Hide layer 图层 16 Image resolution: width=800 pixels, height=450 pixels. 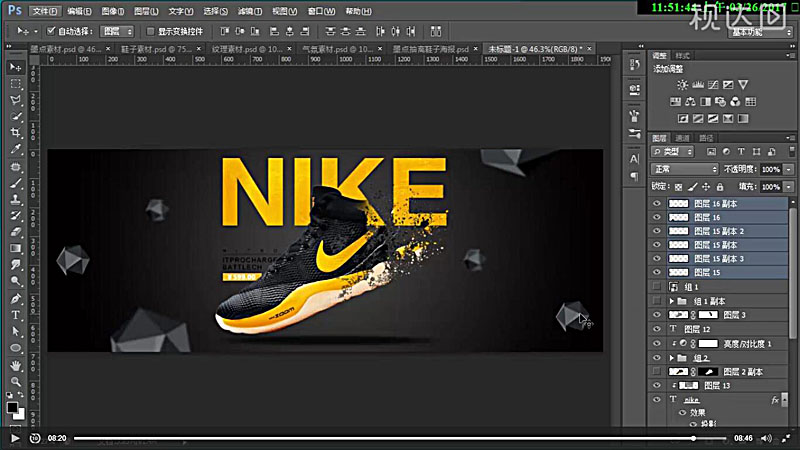coord(657,217)
